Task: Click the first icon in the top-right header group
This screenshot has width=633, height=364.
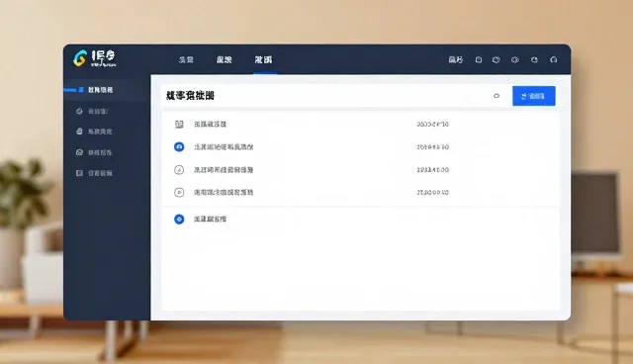Action: pyautogui.click(x=479, y=59)
